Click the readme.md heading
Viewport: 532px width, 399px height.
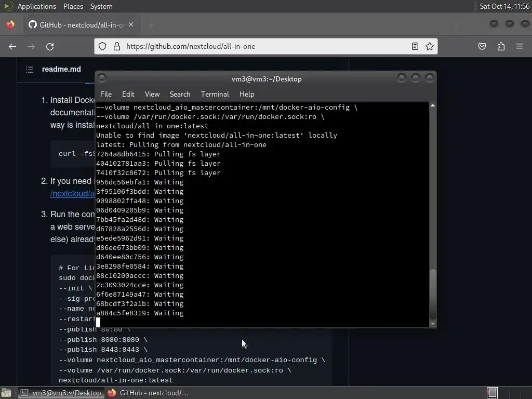pyautogui.click(x=61, y=69)
